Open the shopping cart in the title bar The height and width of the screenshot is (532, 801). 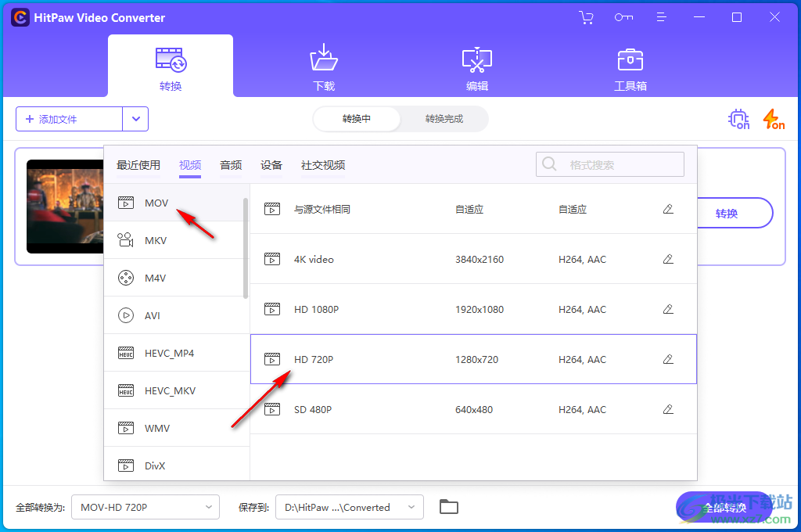click(586, 16)
